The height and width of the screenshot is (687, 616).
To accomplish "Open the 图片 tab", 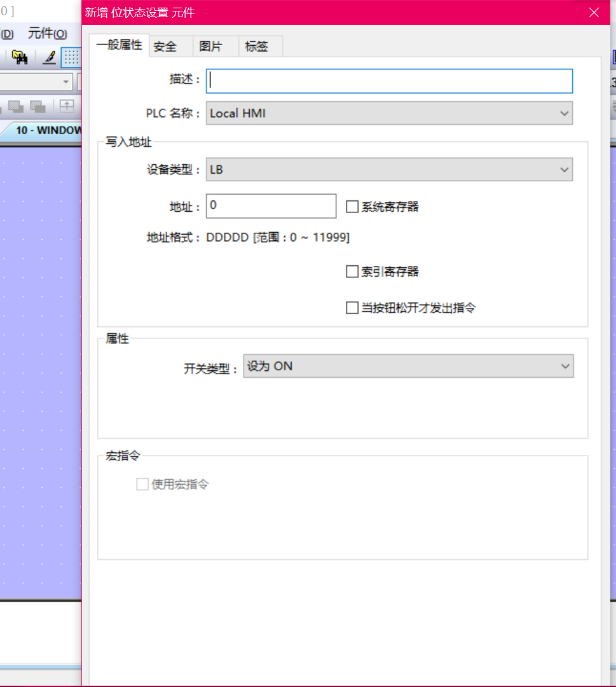I will tap(210, 46).
